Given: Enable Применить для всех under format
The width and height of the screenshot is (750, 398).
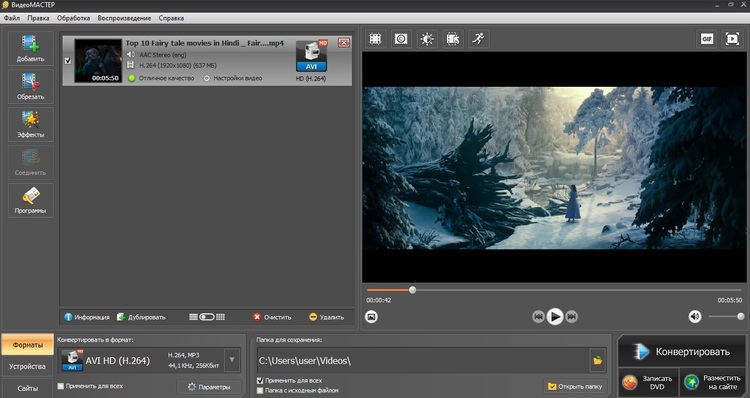Looking at the screenshot, I should [x=61, y=386].
